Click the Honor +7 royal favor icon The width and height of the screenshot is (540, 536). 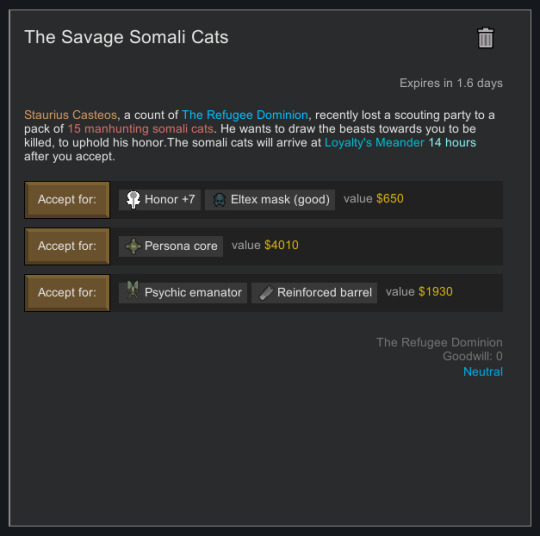133,200
